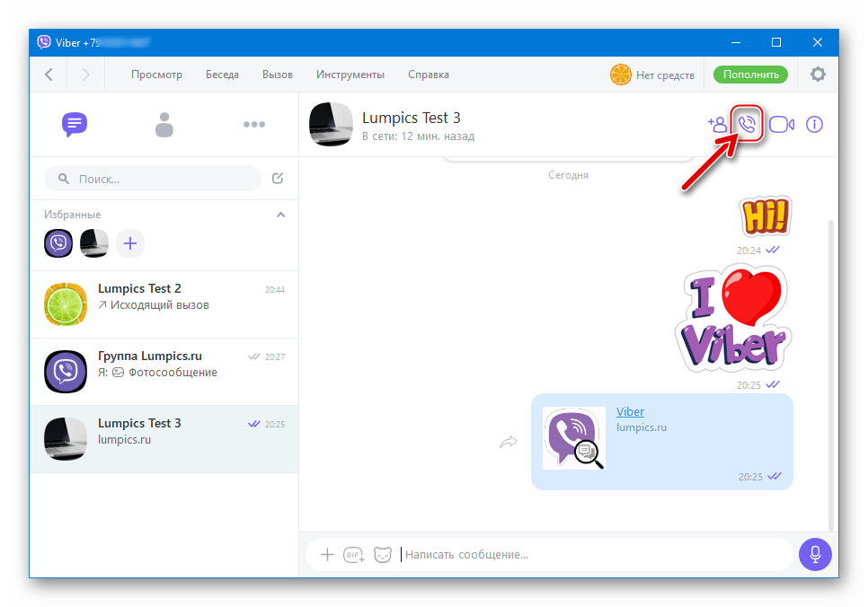
Task: Start a video call from the chat header
Action: click(781, 124)
